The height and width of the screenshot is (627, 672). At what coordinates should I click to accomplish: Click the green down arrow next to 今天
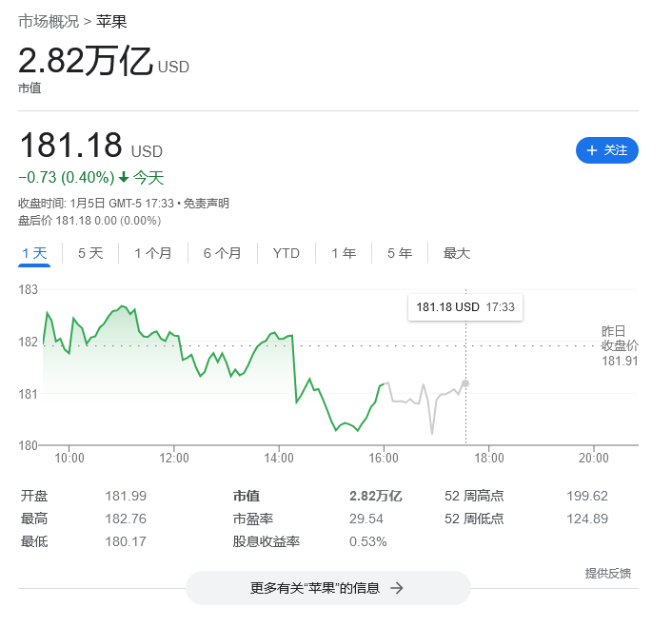tap(124, 177)
